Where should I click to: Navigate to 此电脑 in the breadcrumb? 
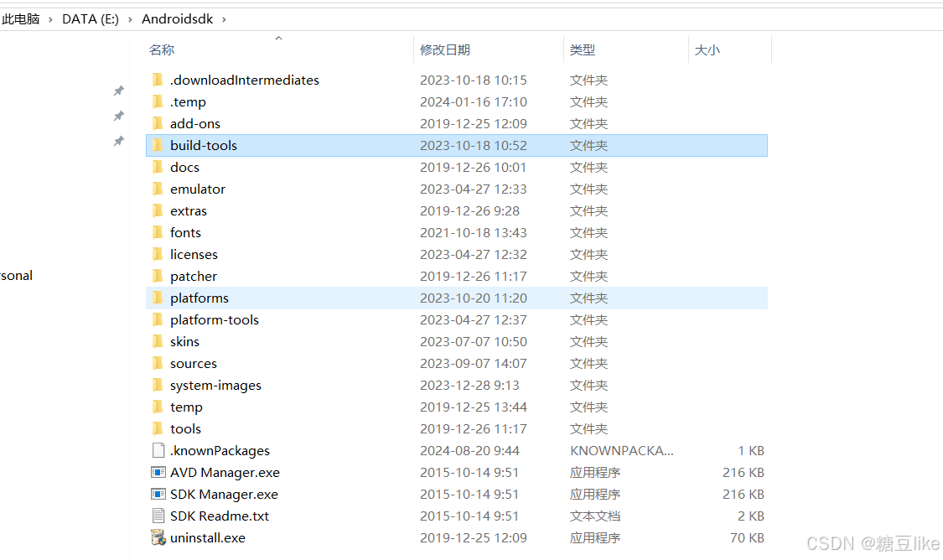coord(20,19)
